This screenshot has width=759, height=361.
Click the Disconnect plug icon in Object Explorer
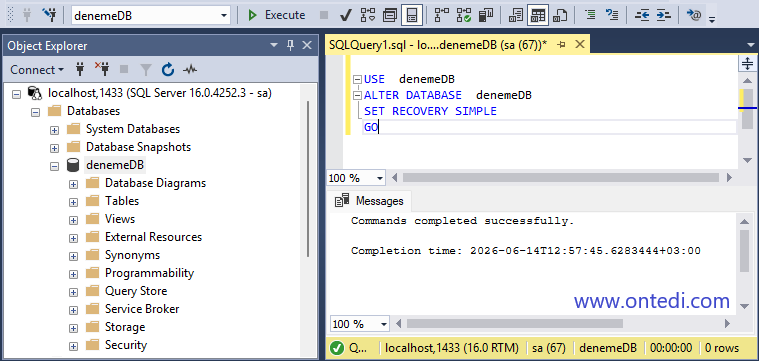coord(102,70)
